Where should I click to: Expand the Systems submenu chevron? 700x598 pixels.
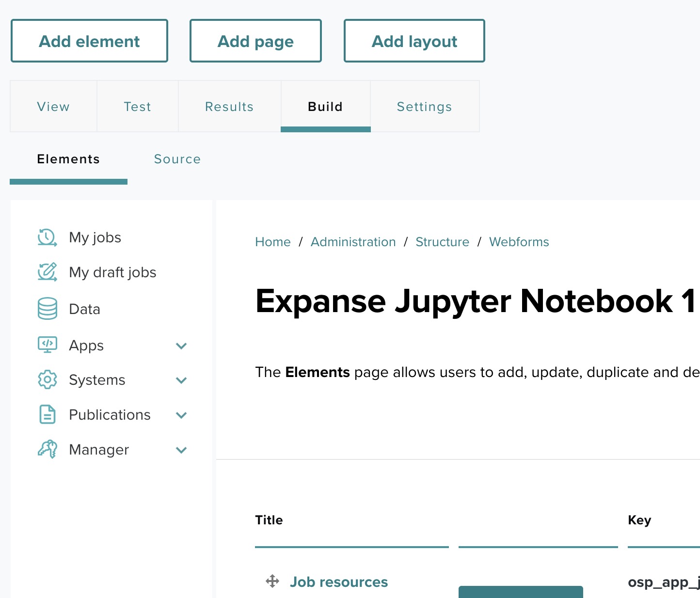[x=181, y=380]
